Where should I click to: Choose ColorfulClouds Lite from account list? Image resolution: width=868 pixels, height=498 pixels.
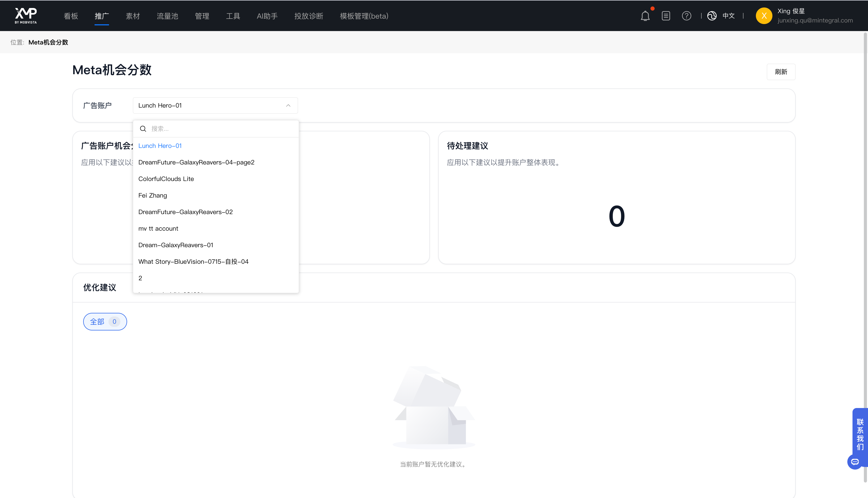[166, 179]
